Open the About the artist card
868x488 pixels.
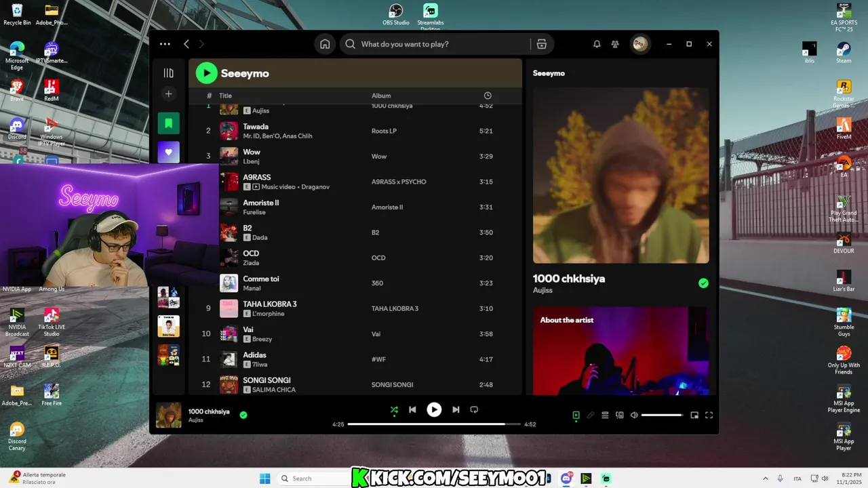[621, 350]
